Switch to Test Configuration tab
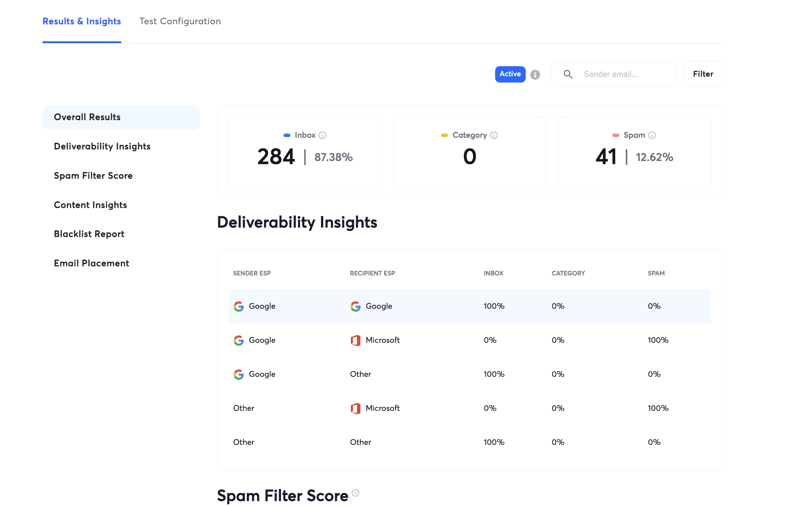Image resolution: width=812 pixels, height=506 pixels. coord(180,21)
